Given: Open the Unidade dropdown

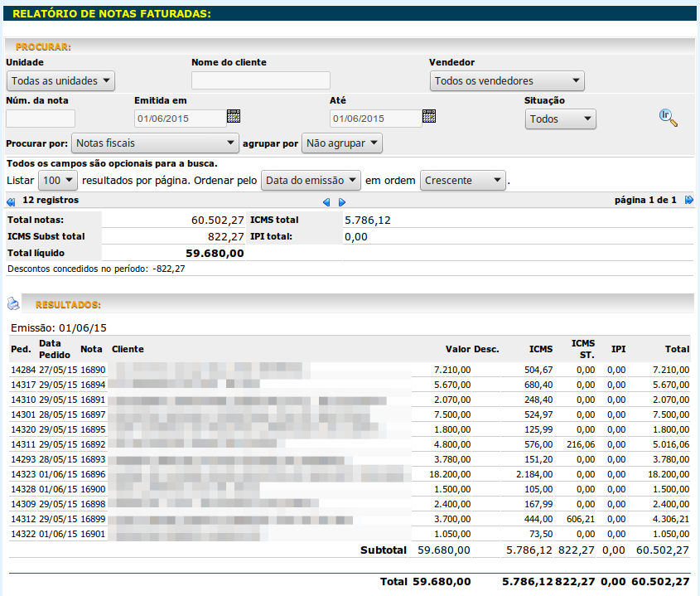Looking at the screenshot, I should pos(60,81).
